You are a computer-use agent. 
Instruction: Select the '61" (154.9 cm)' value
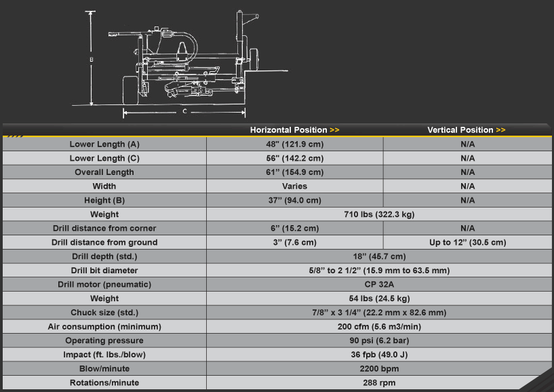[x=295, y=172]
